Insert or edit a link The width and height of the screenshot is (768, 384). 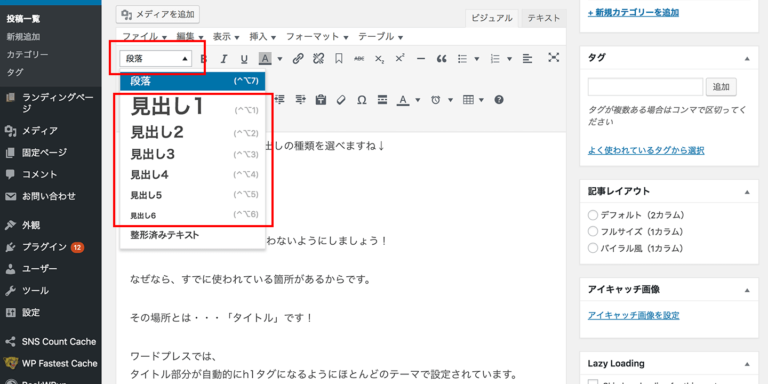(x=298, y=59)
